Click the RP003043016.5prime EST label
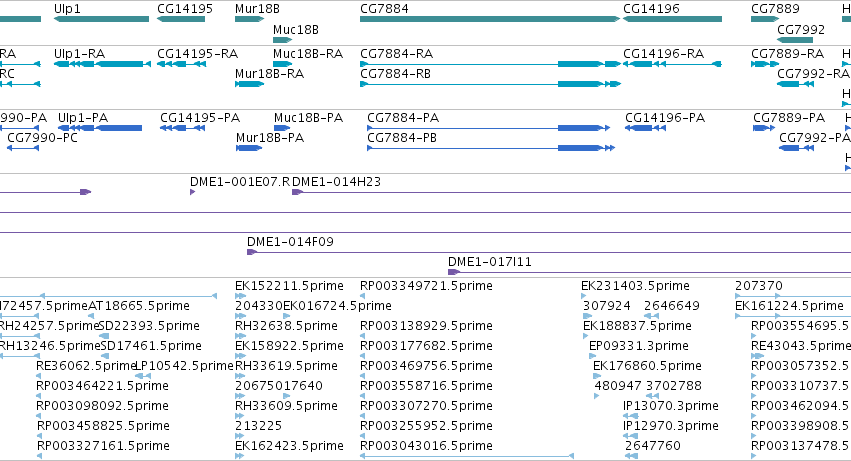The height and width of the screenshot is (461, 851). (x=427, y=446)
